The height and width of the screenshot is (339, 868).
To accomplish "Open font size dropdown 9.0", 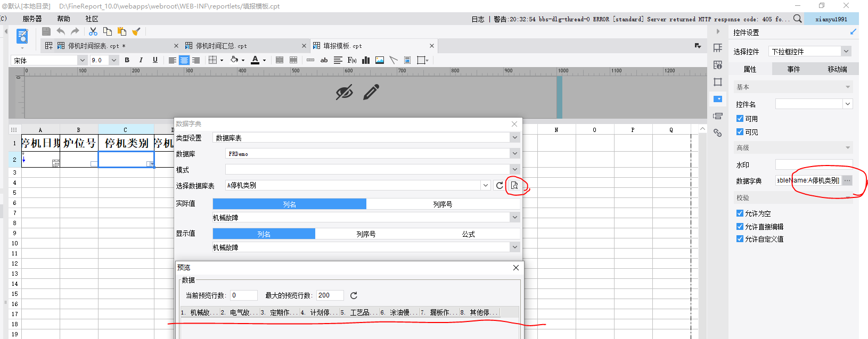I will pyautogui.click(x=113, y=60).
